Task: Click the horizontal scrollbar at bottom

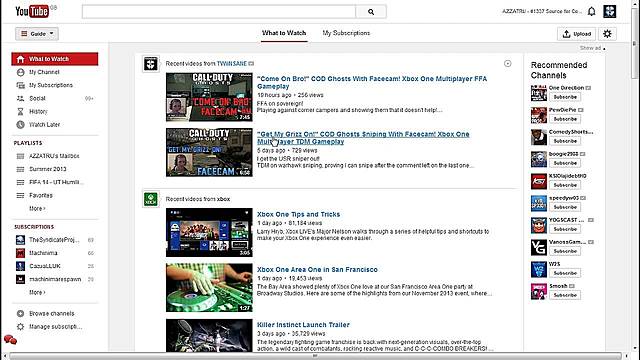Action: (315, 356)
